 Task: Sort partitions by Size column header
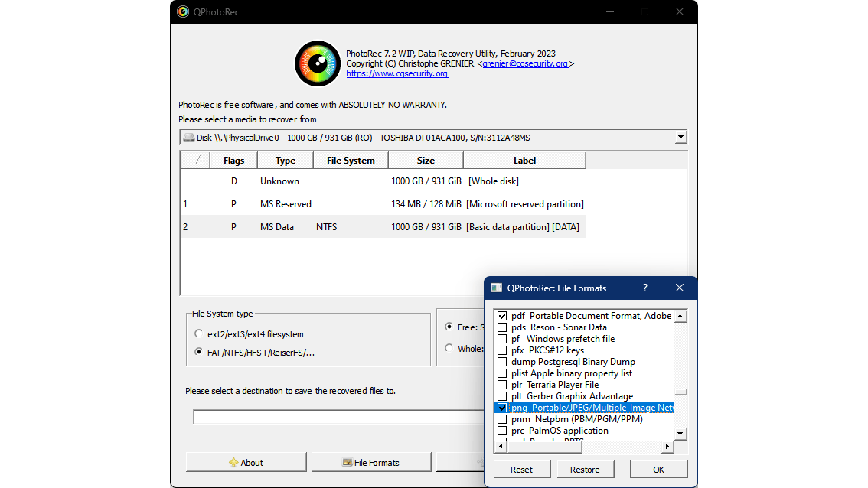click(426, 160)
